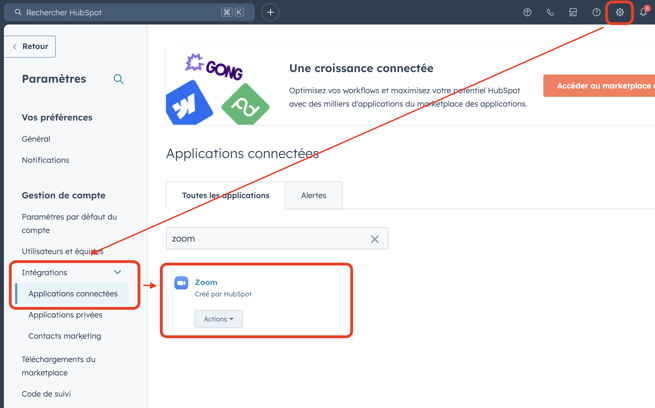The width and height of the screenshot is (655, 408).
Task: Open Applications privées in sidebar
Action: tap(65, 315)
